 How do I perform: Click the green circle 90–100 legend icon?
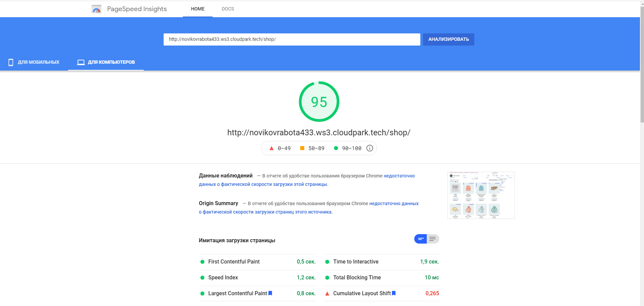click(336, 148)
